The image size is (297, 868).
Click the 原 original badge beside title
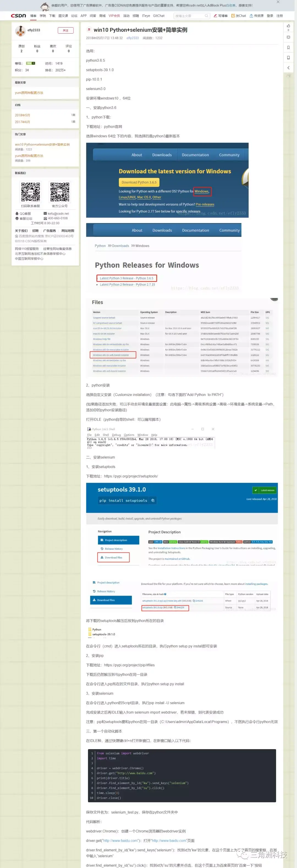pos(89,30)
